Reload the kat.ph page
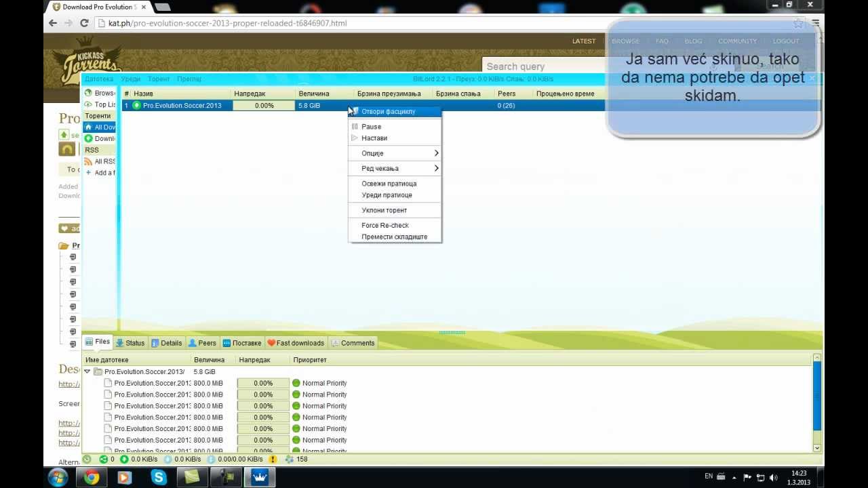The image size is (868, 488). pyautogui.click(x=85, y=23)
